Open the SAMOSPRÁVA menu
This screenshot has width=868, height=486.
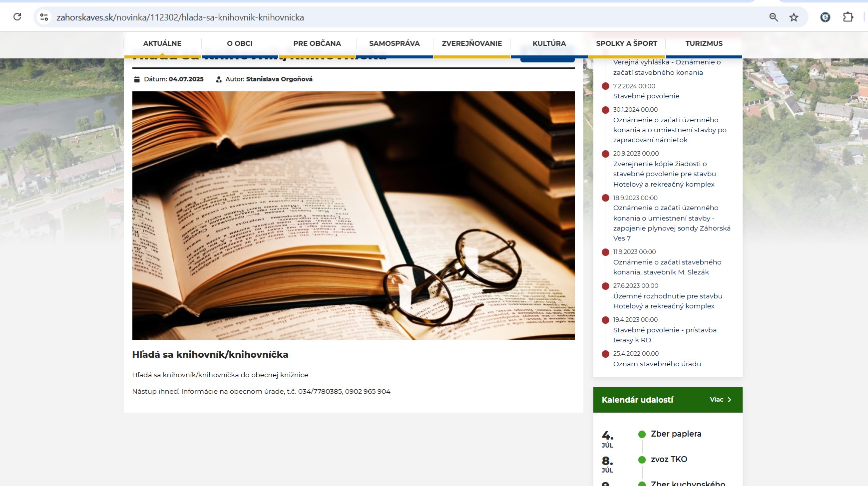coord(395,43)
